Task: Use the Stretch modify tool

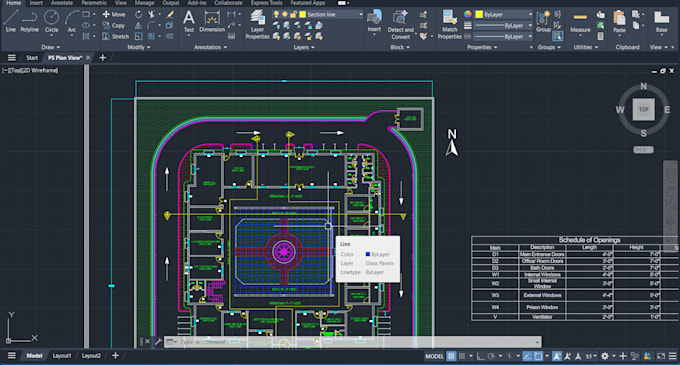Action: (115, 36)
